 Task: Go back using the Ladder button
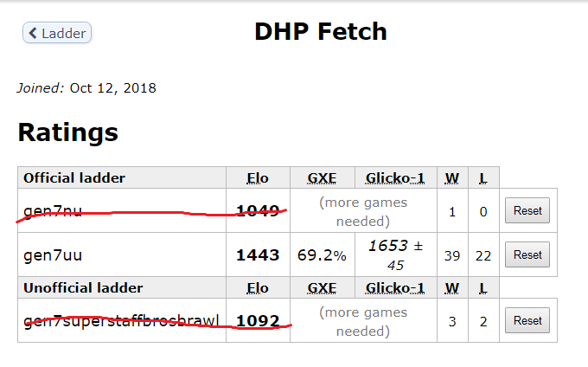click(57, 33)
